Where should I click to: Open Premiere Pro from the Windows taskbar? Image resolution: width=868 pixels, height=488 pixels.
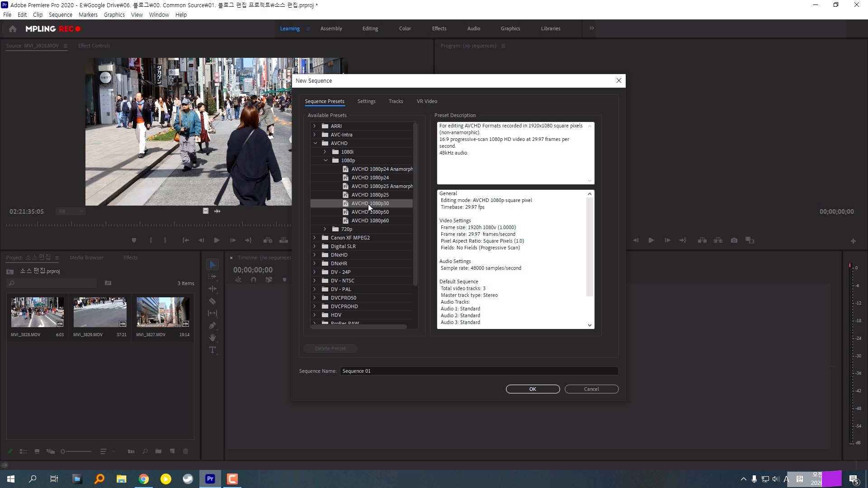coord(210,479)
